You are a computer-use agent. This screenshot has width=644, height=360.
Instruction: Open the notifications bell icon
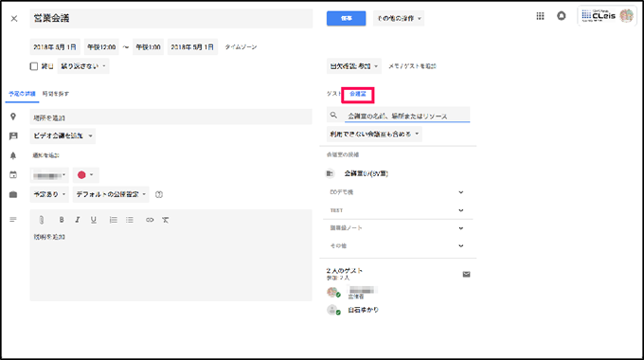click(x=561, y=16)
